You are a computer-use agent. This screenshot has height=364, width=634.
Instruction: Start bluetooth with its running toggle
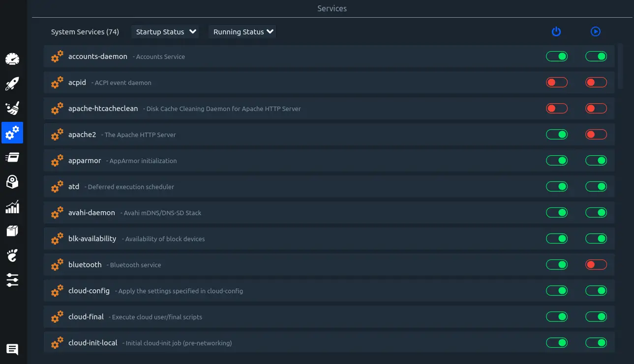coord(596,265)
